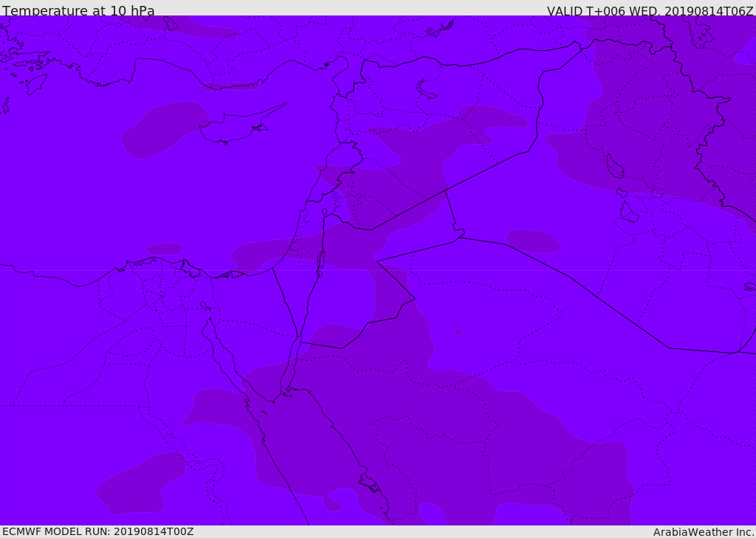Open the ArabiaWeather Inc. credit text

pyautogui.click(x=704, y=532)
